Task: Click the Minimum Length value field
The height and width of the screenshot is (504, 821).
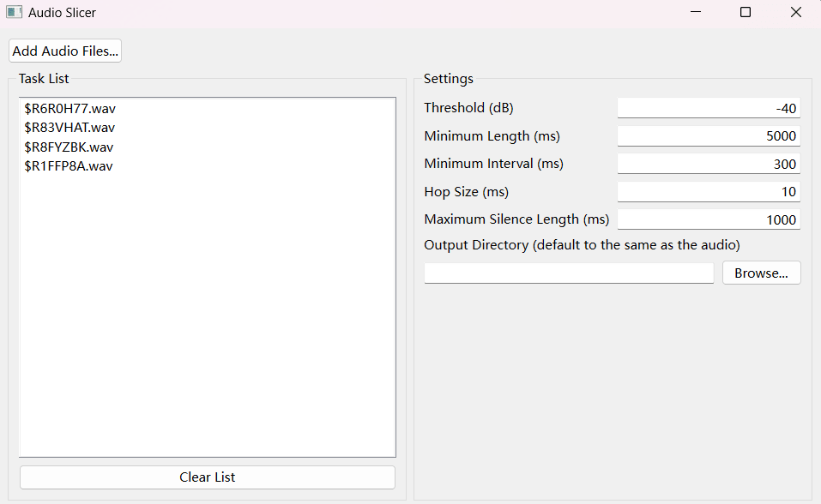Action: [x=709, y=136]
